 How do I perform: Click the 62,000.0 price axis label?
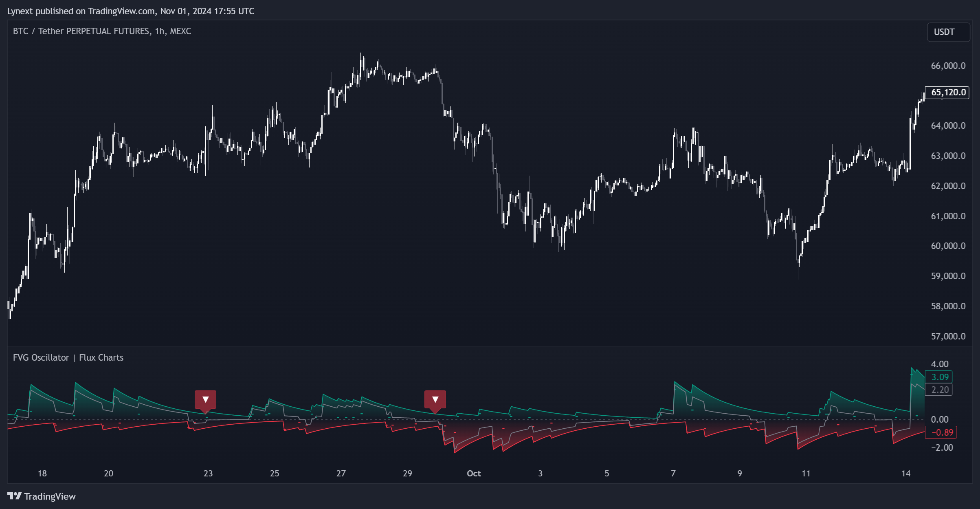(x=948, y=186)
